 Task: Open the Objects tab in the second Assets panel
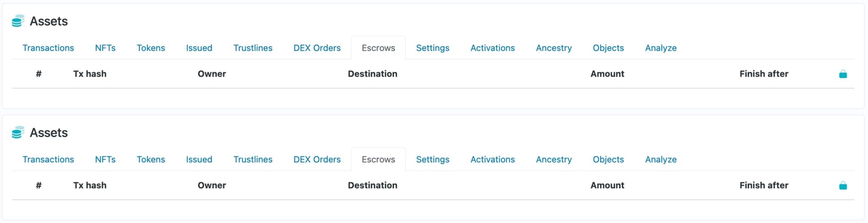click(x=608, y=160)
